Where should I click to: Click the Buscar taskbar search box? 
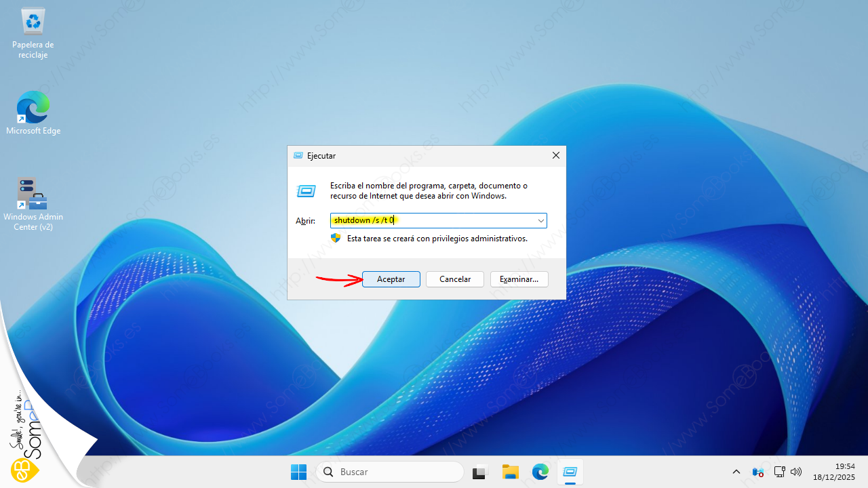(x=391, y=472)
